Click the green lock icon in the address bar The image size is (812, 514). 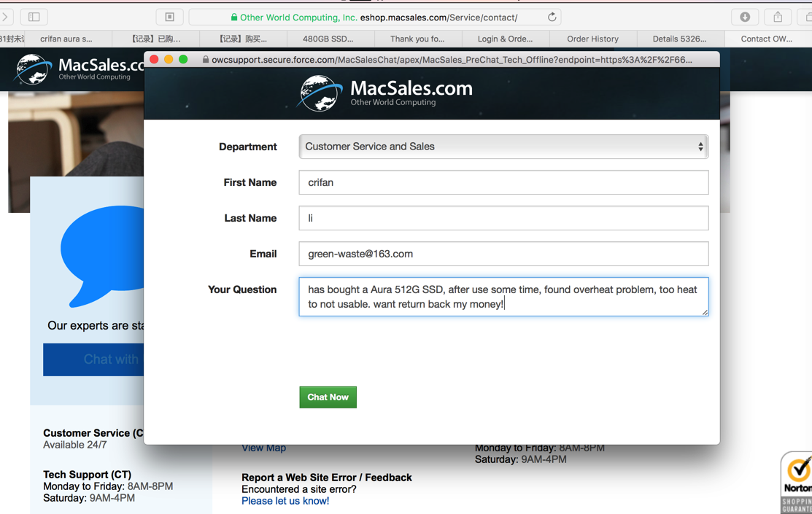(234, 17)
